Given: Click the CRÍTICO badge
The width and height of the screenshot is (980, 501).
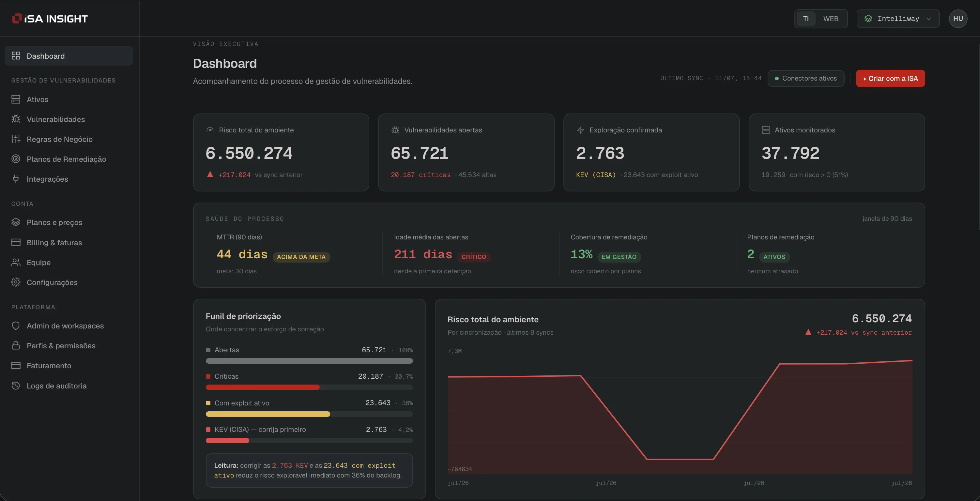Looking at the screenshot, I should (x=474, y=257).
